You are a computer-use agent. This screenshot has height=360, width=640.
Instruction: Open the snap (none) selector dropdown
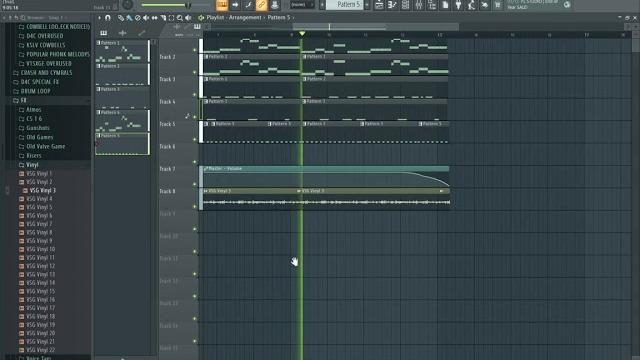302,5
